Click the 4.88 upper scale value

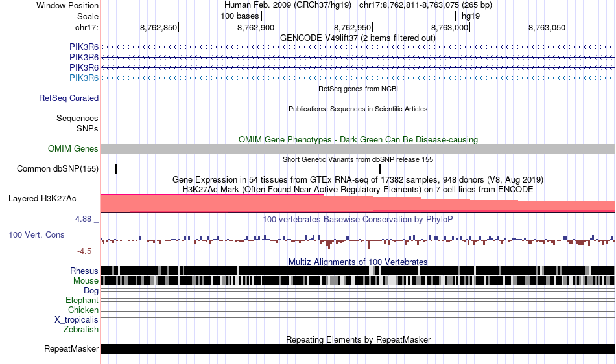(x=83, y=219)
